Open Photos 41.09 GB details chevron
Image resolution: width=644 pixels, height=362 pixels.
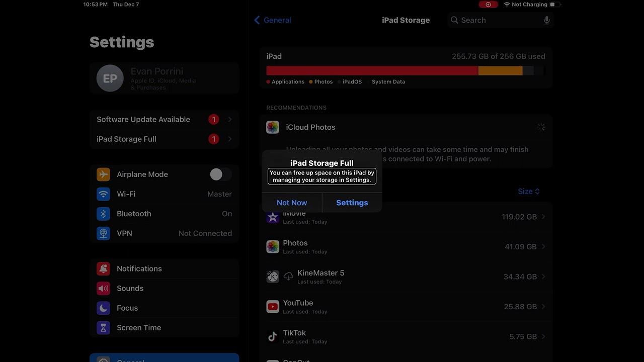543,247
